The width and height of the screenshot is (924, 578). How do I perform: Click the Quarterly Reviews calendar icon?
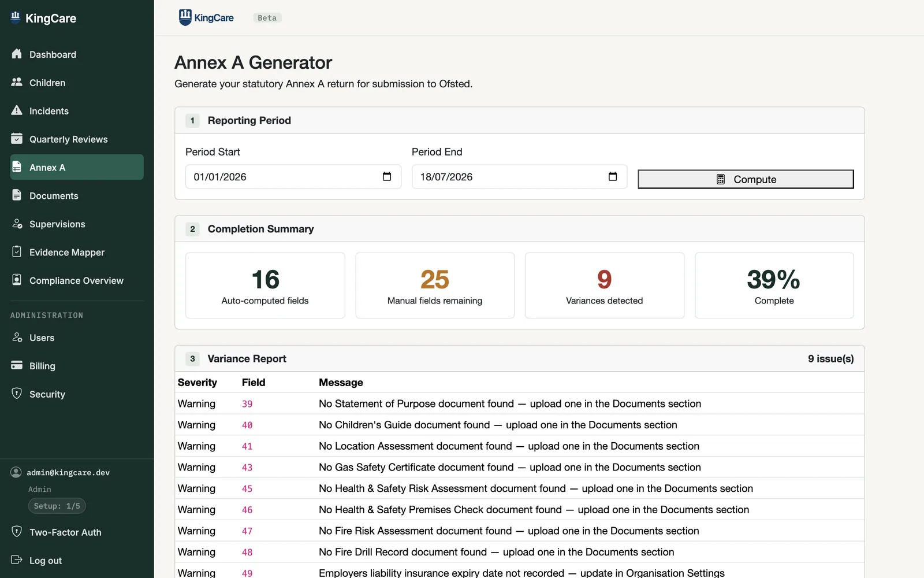click(17, 139)
